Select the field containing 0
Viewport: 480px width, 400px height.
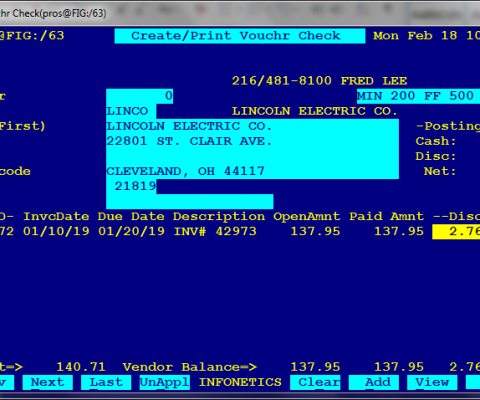pyautogui.click(x=139, y=96)
